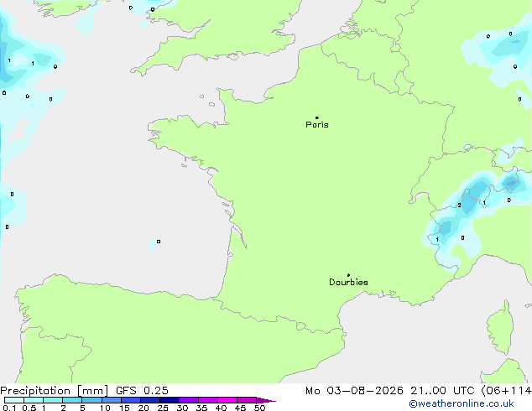532x411 pixels.
Task: Click the precipitation value '2' near Switzerland
Action: click(x=459, y=205)
